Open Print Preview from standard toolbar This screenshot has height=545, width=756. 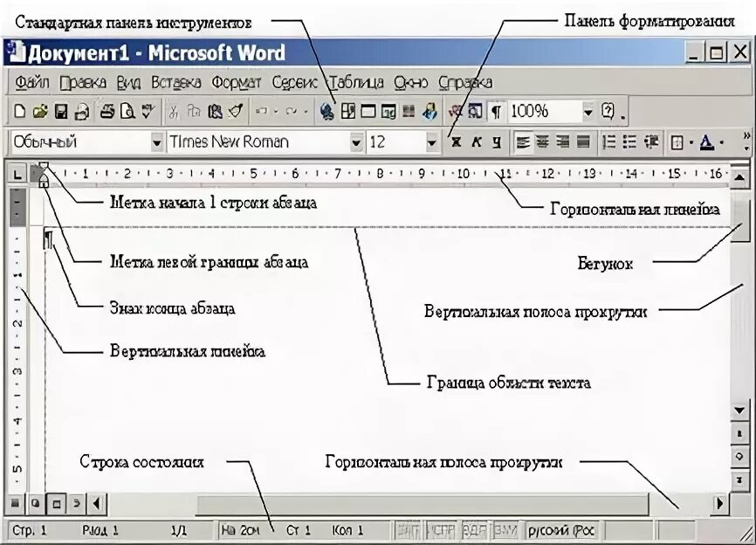(127, 112)
